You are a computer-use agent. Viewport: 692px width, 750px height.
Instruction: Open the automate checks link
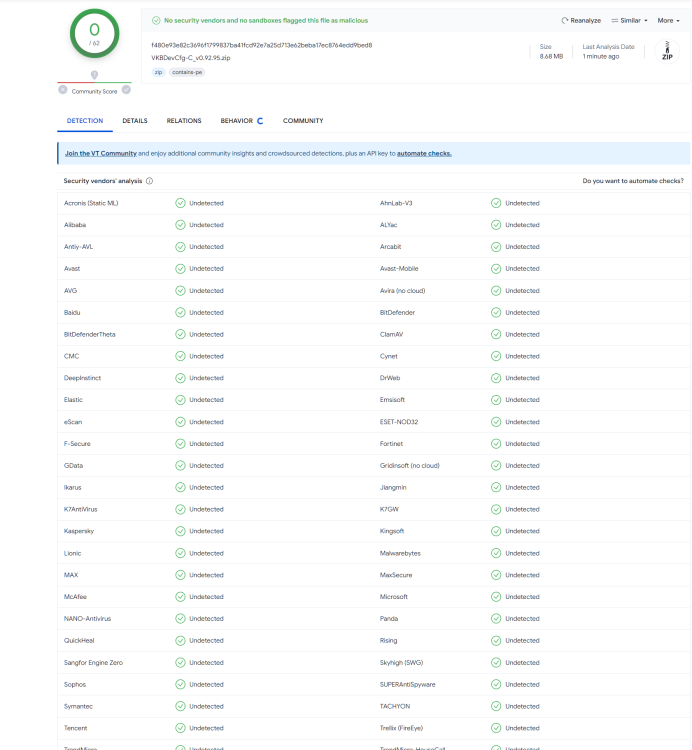pyautogui.click(x=424, y=153)
